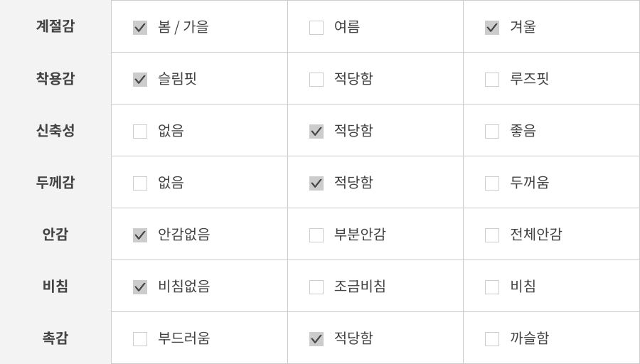Viewport: 640px width, 364px height.
Task: Check 없음 in the 신축성 row
Action: point(140,132)
